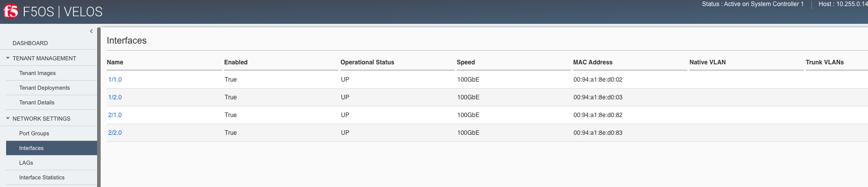Open Interface Statistics page
Viewport: 868px width, 187px height.
42,177
